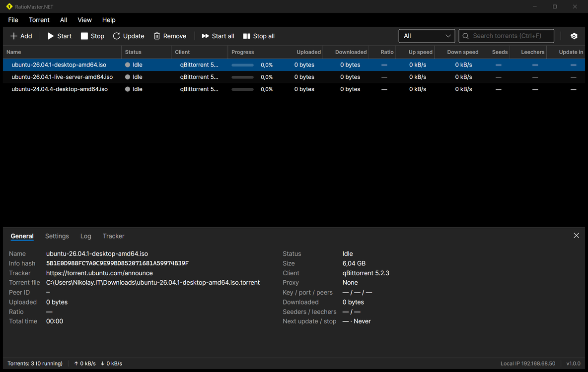Sort by the Name column header
The height and width of the screenshot is (372, 588).
62,52
